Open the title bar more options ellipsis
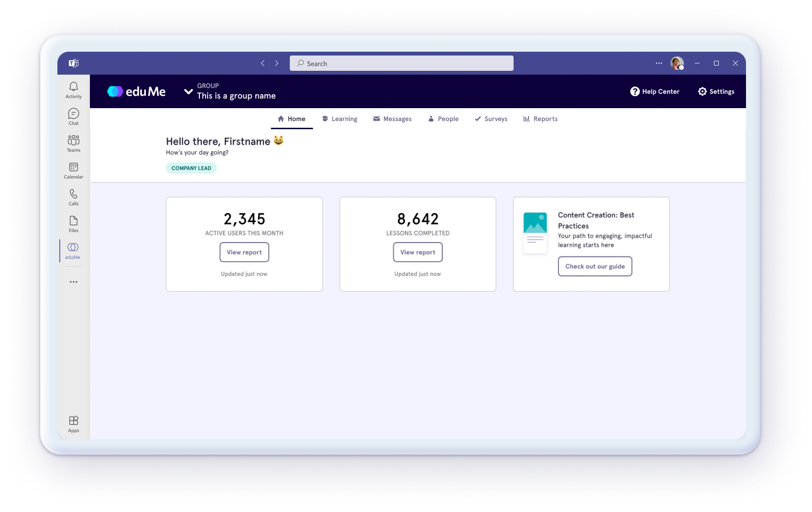 [659, 63]
